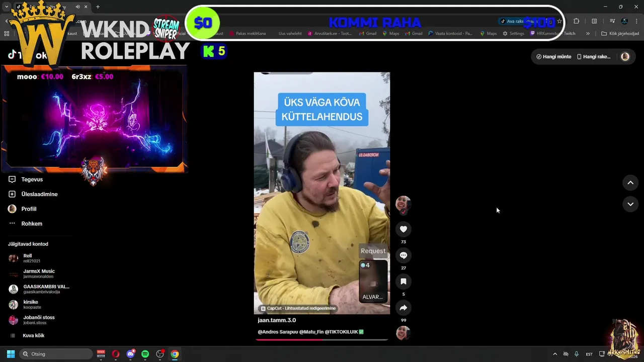Click the microphone tray icon
644x362 pixels.
(577, 354)
